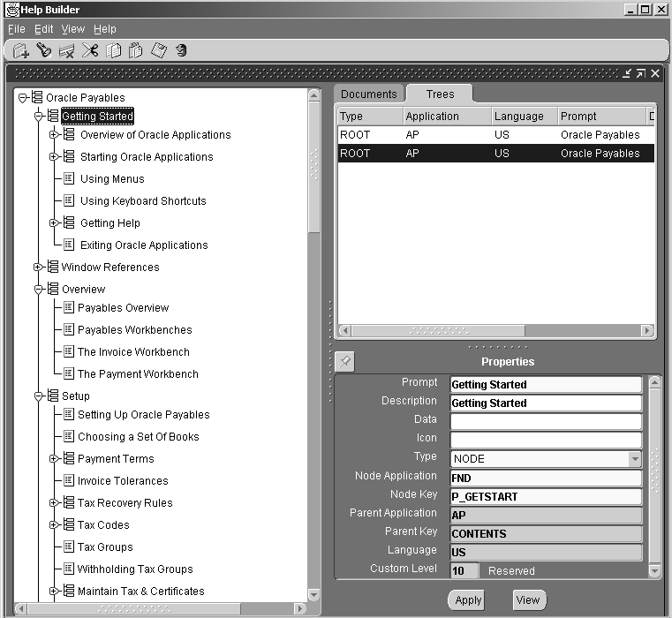Select Setting Up Oracle Payables tree item
This screenshot has height=618, width=672.
(x=144, y=414)
